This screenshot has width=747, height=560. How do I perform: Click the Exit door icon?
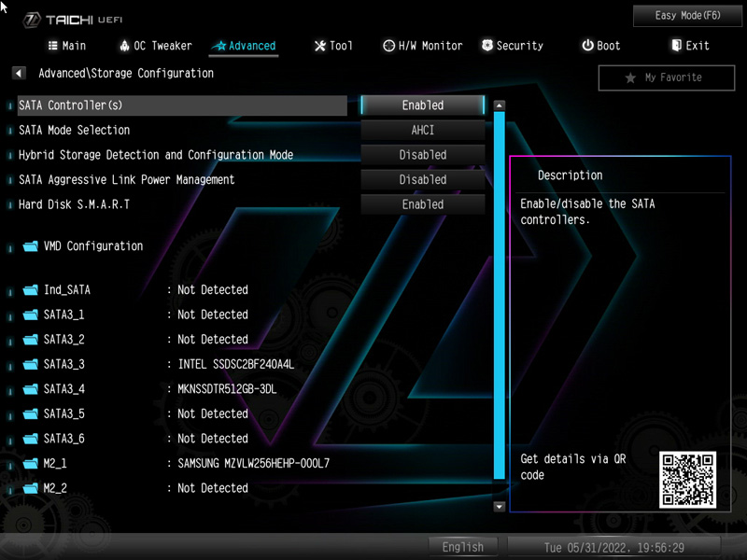(676, 45)
